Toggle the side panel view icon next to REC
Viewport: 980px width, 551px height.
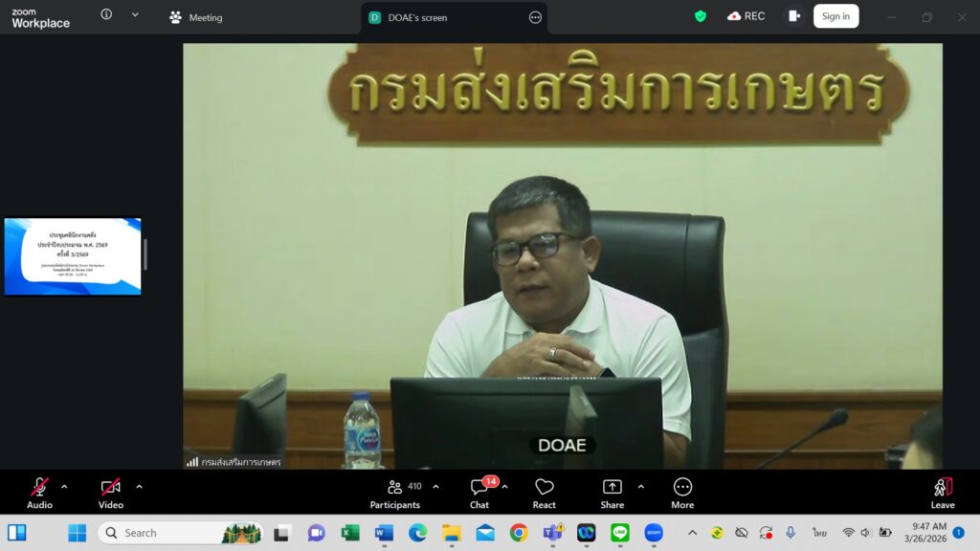click(x=794, y=16)
